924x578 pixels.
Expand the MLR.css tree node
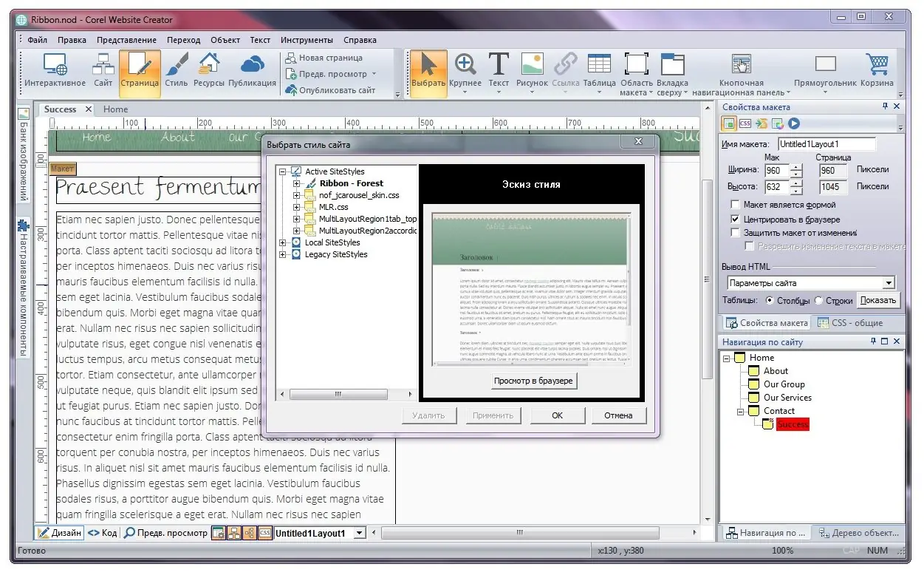point(296,207)
